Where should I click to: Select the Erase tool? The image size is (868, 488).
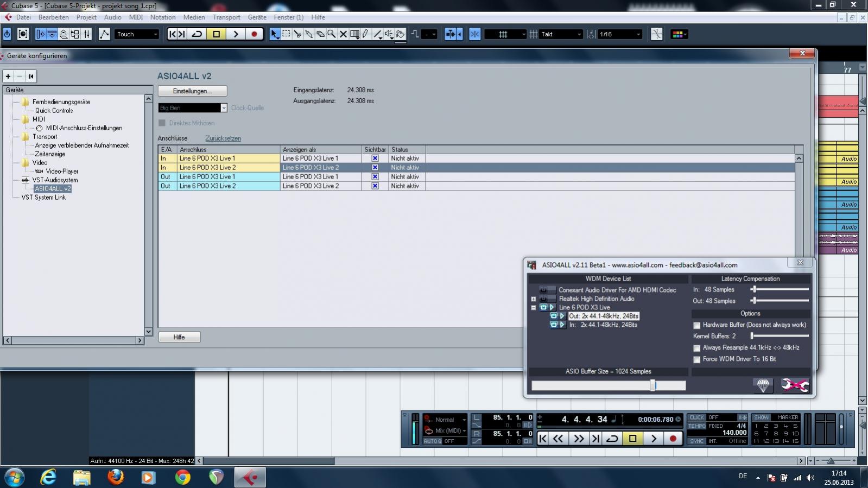320,34
